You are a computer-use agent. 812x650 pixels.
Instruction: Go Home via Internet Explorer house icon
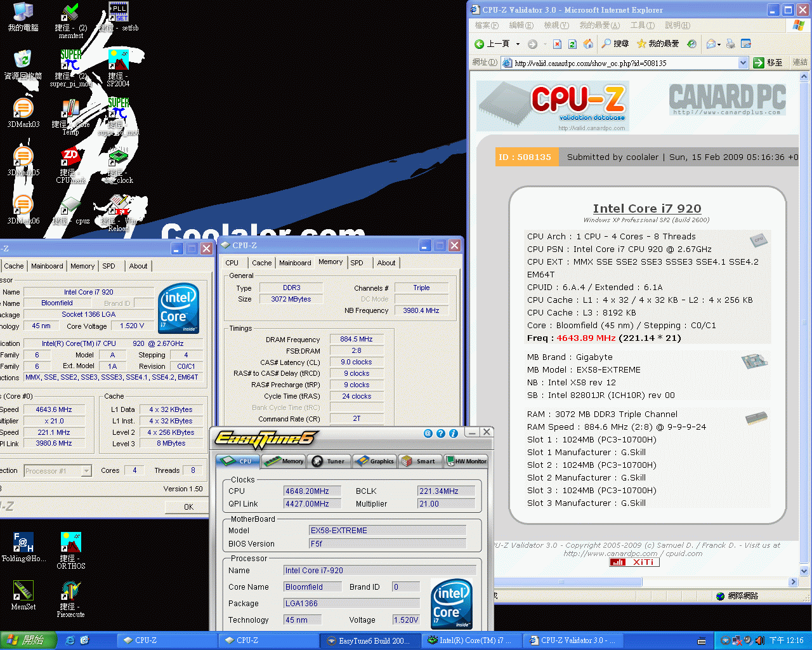point(588,44)
